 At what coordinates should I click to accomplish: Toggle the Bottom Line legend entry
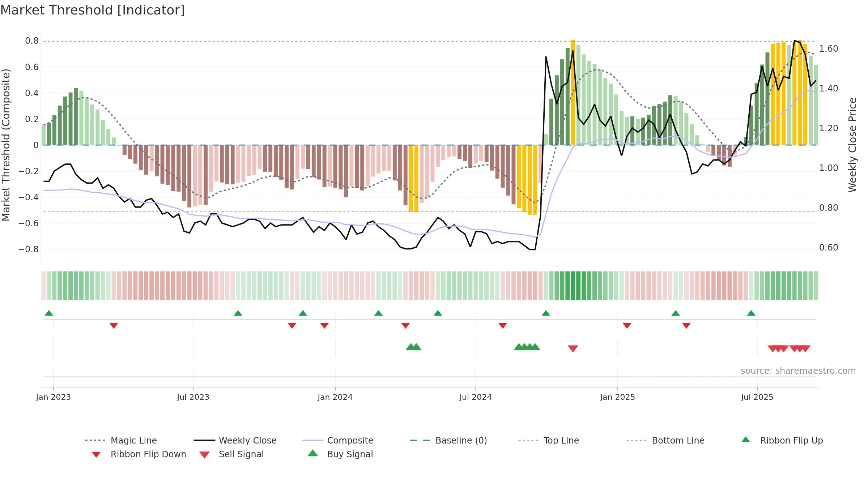pyautogui.click(x=665, y=440)
